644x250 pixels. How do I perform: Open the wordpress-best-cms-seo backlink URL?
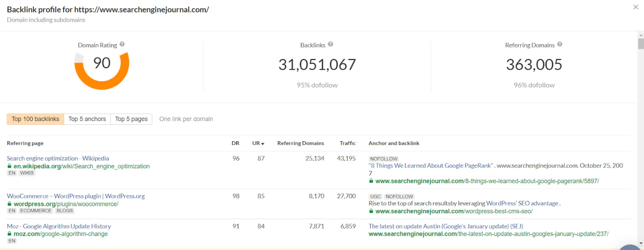[454, 211]
